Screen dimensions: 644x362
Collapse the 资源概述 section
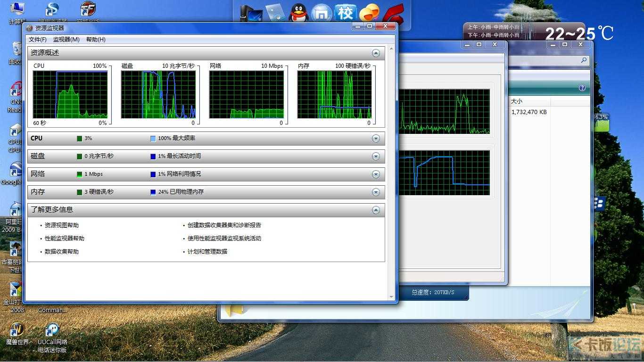(x=376, y=53)
